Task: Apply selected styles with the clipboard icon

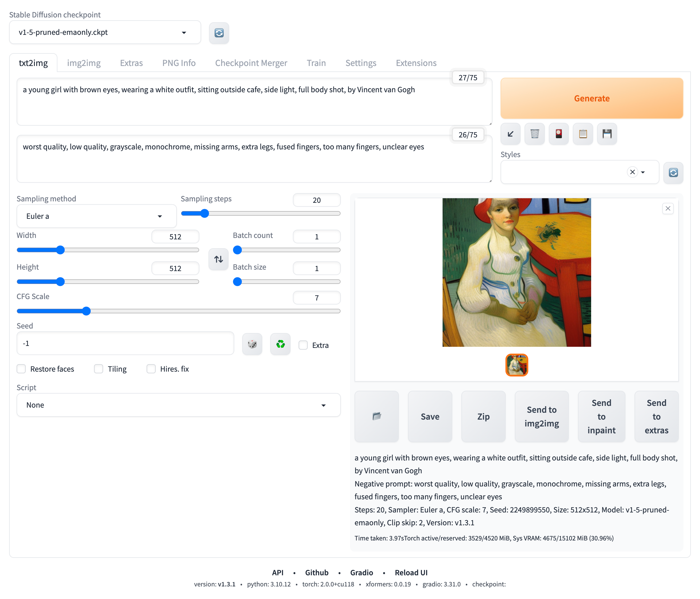Action: point(583,134)
